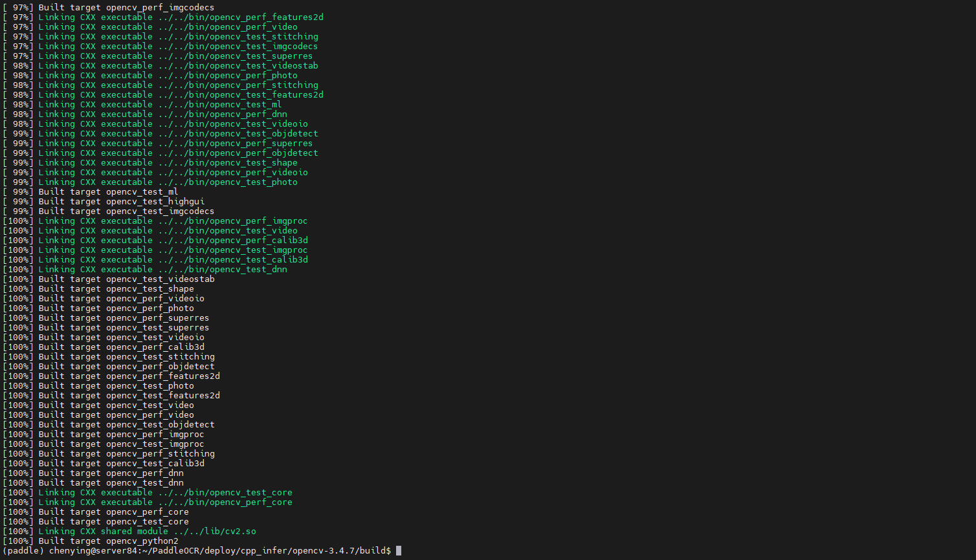
Task: Click the linking line for opencv_test_features2d
Action: point(163,95)
